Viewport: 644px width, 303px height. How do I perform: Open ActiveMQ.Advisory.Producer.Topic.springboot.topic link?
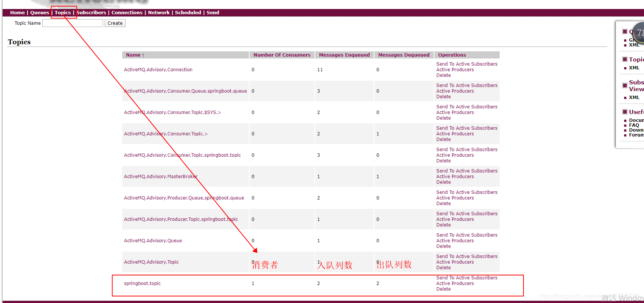pyautogui.click(x=181, y=219)
